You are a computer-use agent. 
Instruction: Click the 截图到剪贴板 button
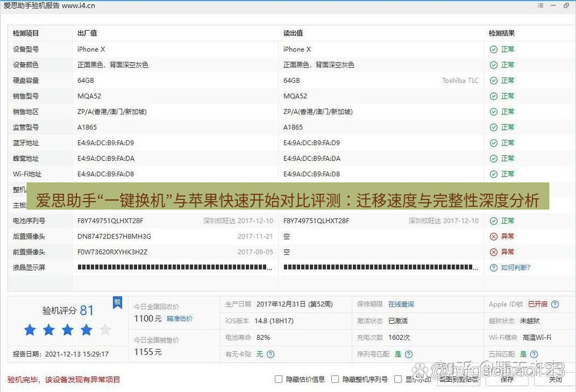pos(459,381)
